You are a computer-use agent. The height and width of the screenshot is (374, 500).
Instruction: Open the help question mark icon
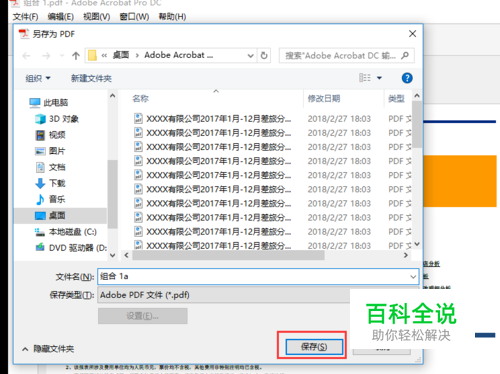click(407, 78)
